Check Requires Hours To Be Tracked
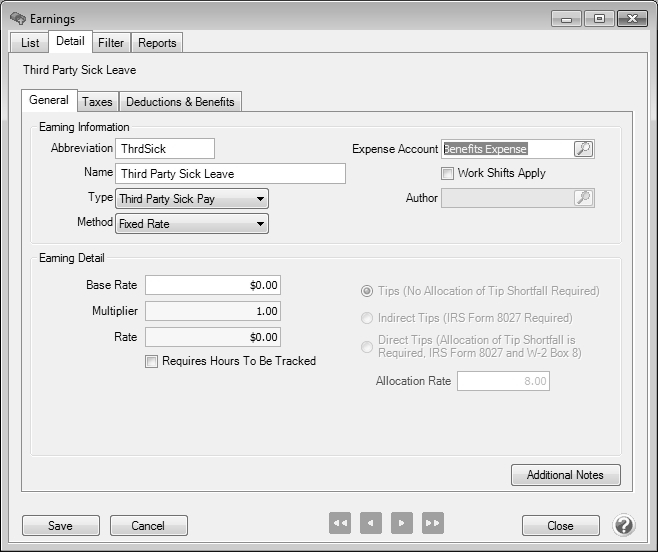The height and width of the screenshot is (552, 658). click(x=152, y=362)
